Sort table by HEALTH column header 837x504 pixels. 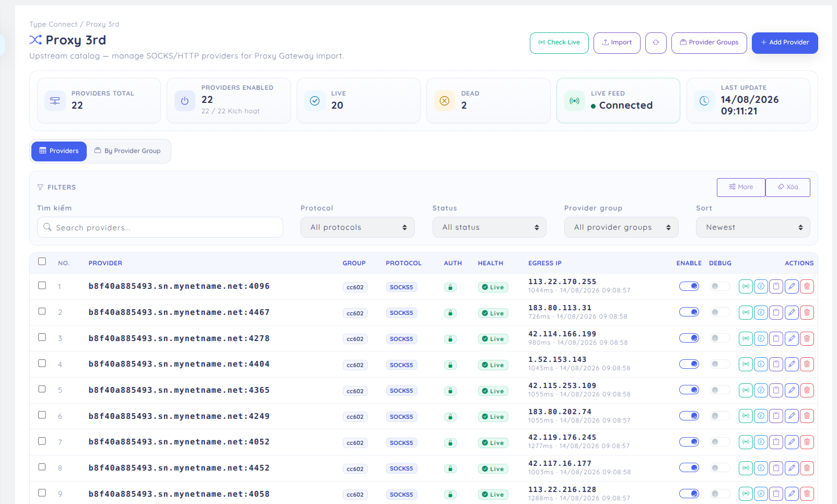pos(491,263)
